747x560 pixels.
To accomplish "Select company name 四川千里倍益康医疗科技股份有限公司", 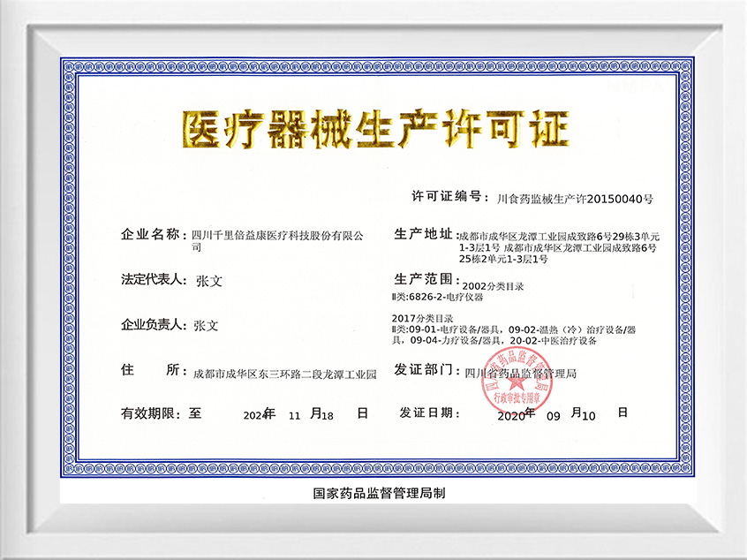I will click(277, 241).
